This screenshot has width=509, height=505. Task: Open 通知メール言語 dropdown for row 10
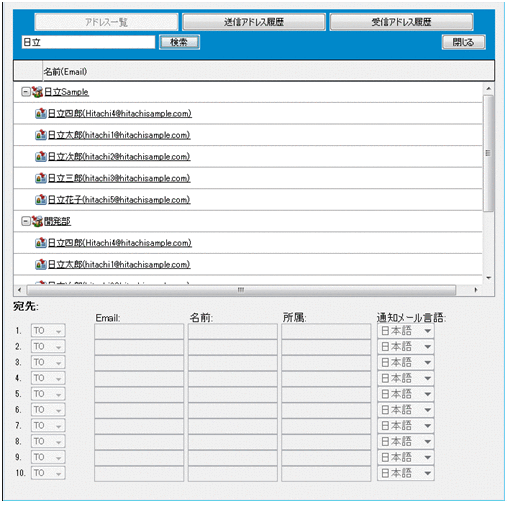(x=406, y=473)
